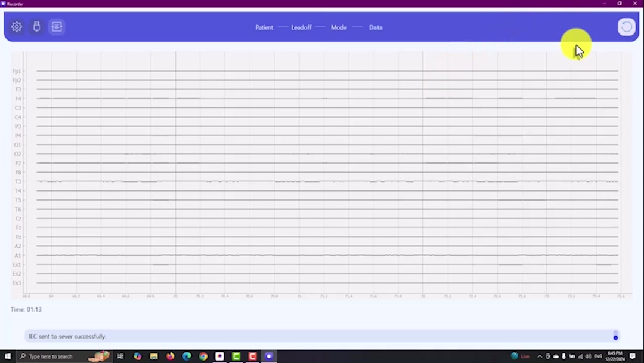
Task: Click the ENG language indicator
Action: 598,356
